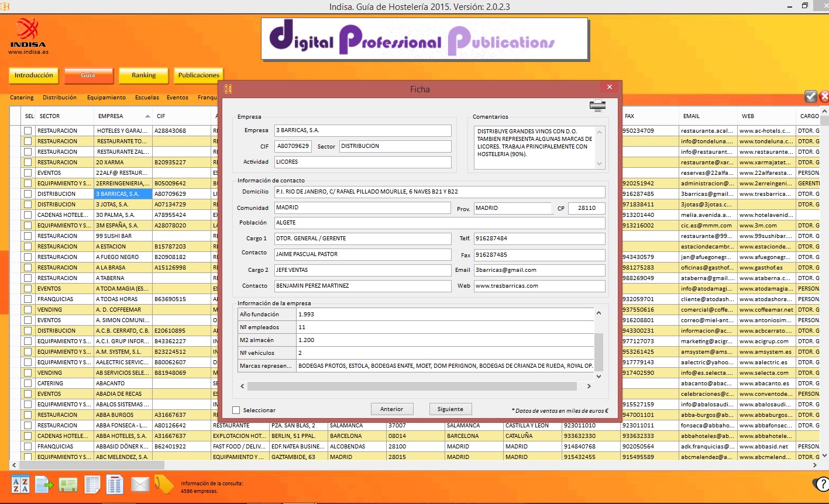
Task: Click the help icon at the bottom right corner
Action: pyautogui.click(x=821, y=484)
